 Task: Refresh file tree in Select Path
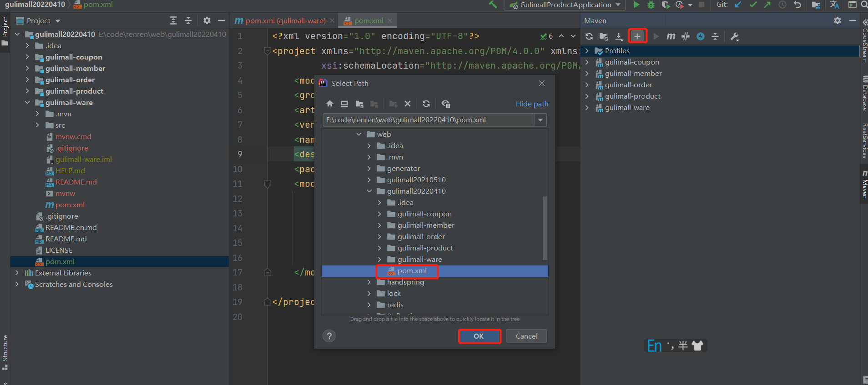(x=426, y=104)
